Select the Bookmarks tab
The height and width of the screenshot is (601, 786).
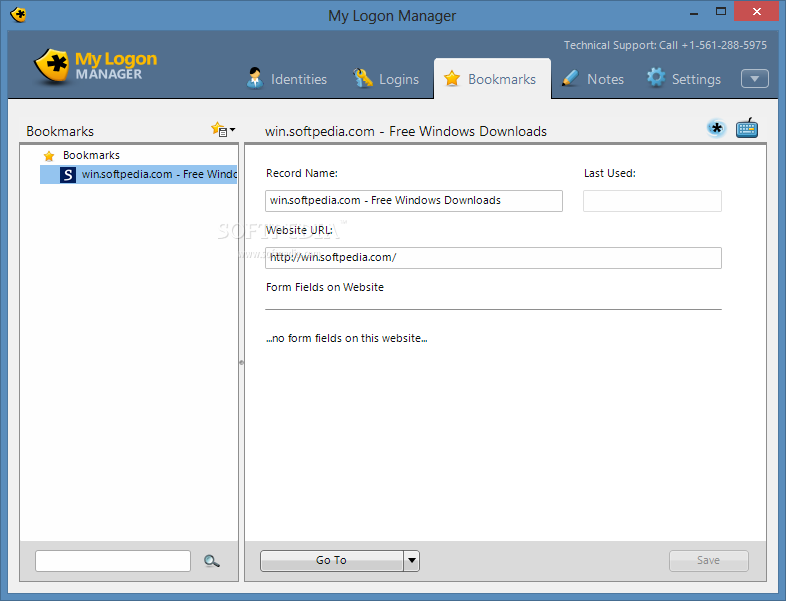pyautogui.click(x=492, y=79)
